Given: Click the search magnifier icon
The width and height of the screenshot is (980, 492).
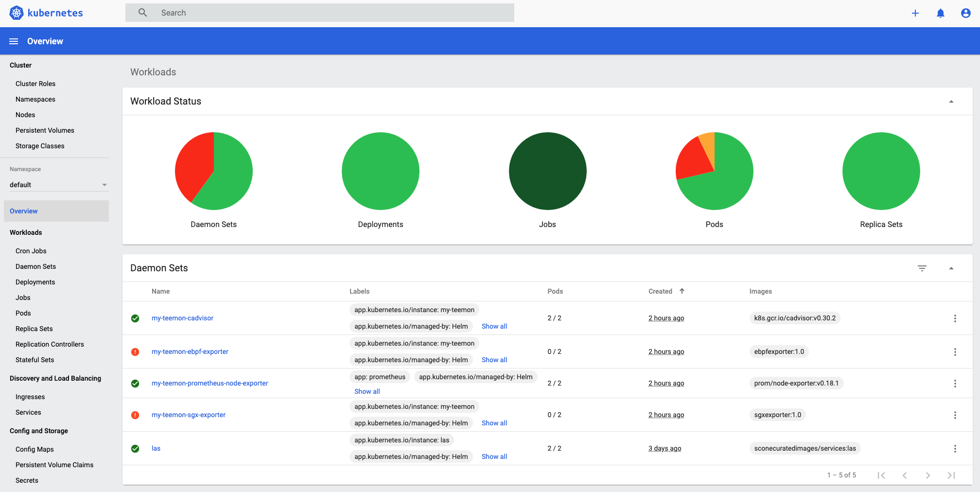Looking at the screenshot, I should pyautogui.click(x=142, y=12).
